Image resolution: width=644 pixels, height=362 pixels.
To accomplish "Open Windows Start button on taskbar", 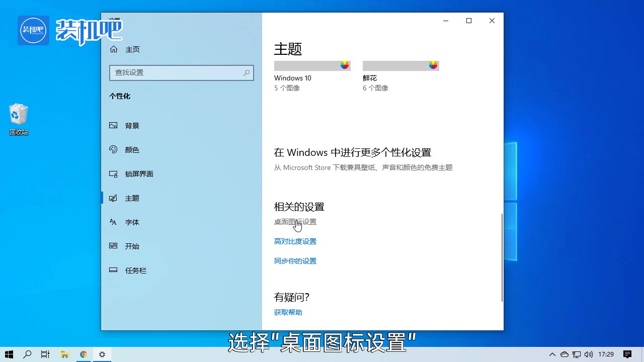I will click(x=9, y=354).
